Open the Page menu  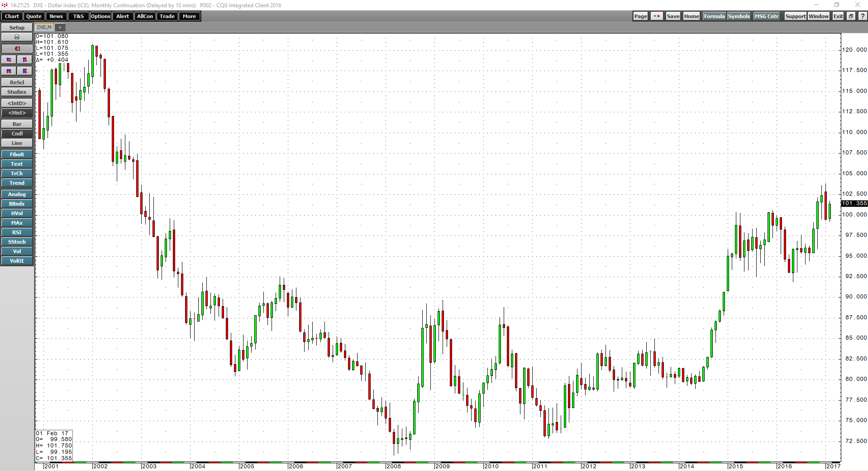(x=640, y=16)
